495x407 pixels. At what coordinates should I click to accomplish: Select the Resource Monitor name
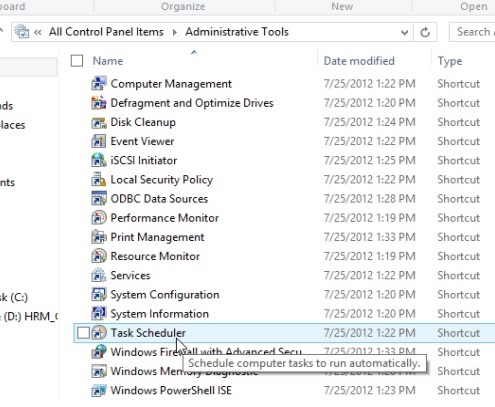point(155,256)
